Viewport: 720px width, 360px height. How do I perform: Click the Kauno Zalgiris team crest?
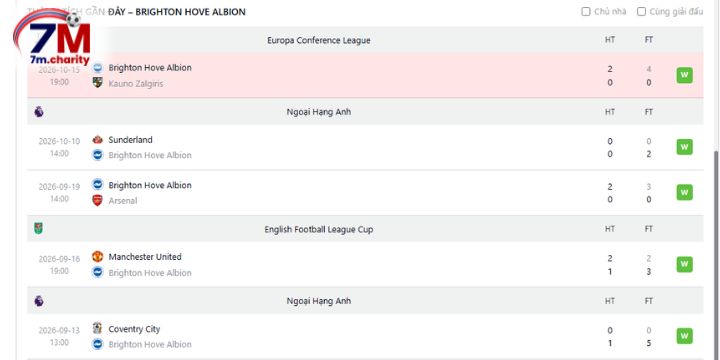click(97, 83)
